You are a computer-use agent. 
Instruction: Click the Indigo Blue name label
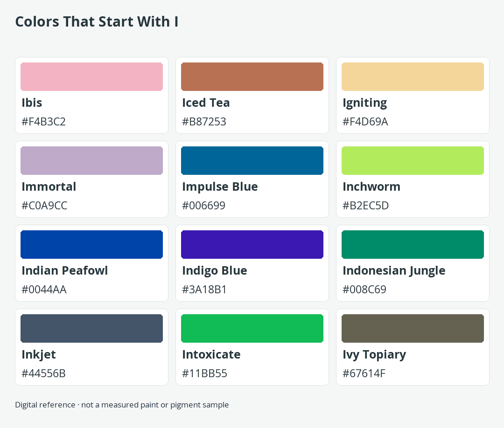tap(215, 271)
